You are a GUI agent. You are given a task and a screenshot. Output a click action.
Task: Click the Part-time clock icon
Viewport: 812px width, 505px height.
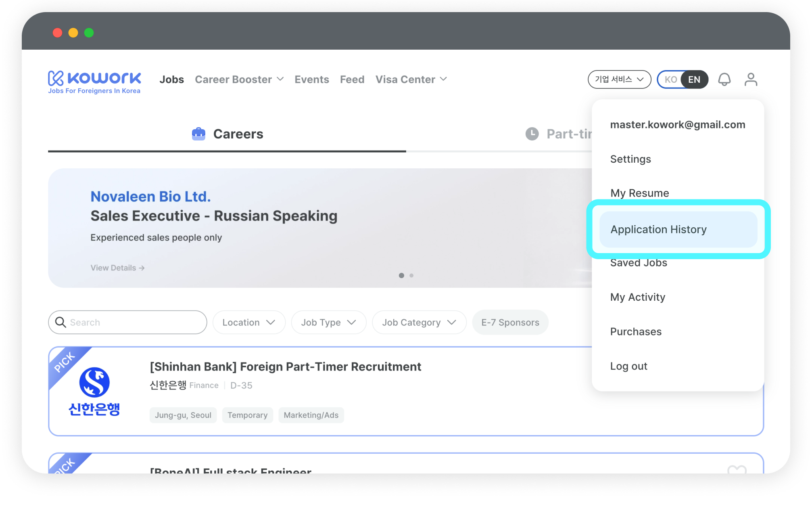tap(532, 134)
